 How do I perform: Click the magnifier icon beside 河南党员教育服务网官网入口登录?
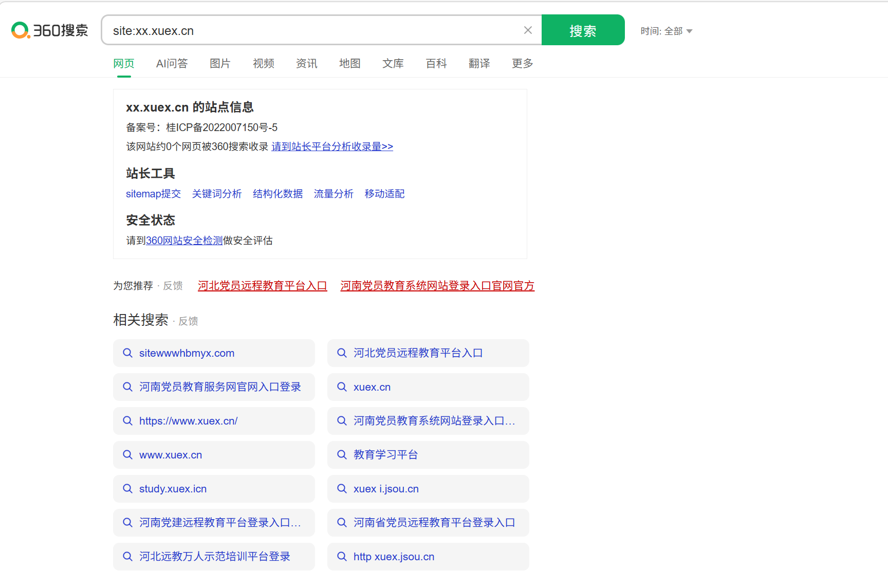point(127,387)
